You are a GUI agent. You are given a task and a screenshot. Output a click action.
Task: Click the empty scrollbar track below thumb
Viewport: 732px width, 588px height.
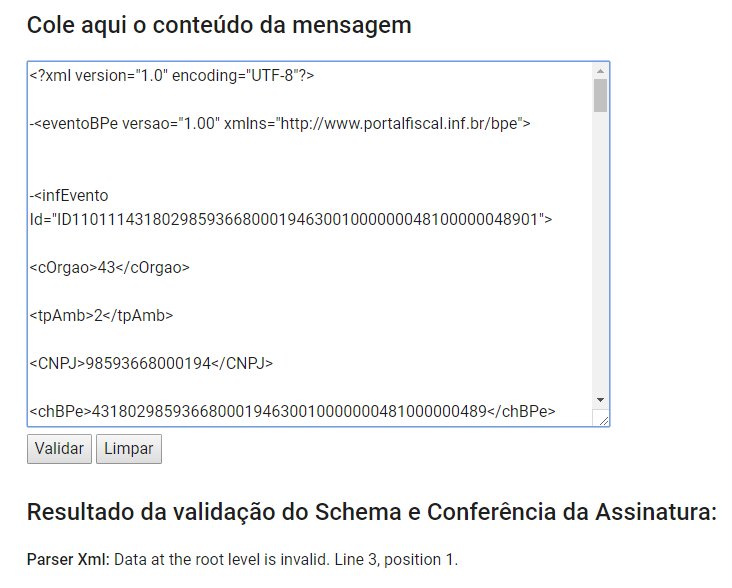(600, 252)
